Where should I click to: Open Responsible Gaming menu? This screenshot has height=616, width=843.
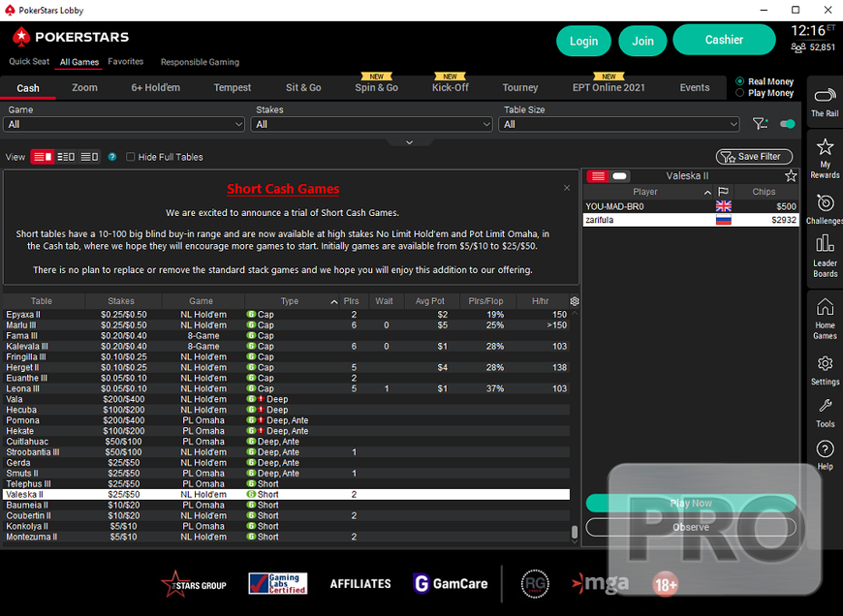point(200,62)
